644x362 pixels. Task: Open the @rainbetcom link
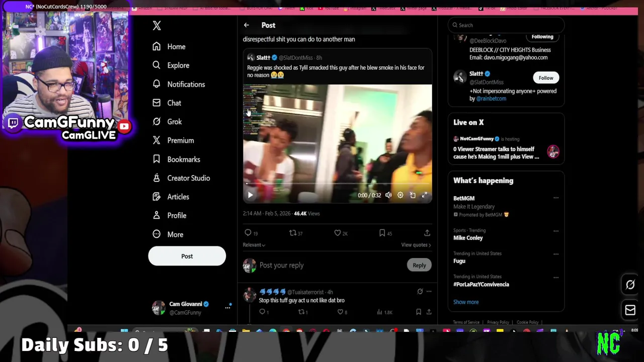pyautogui.click(x=491, y=99)
